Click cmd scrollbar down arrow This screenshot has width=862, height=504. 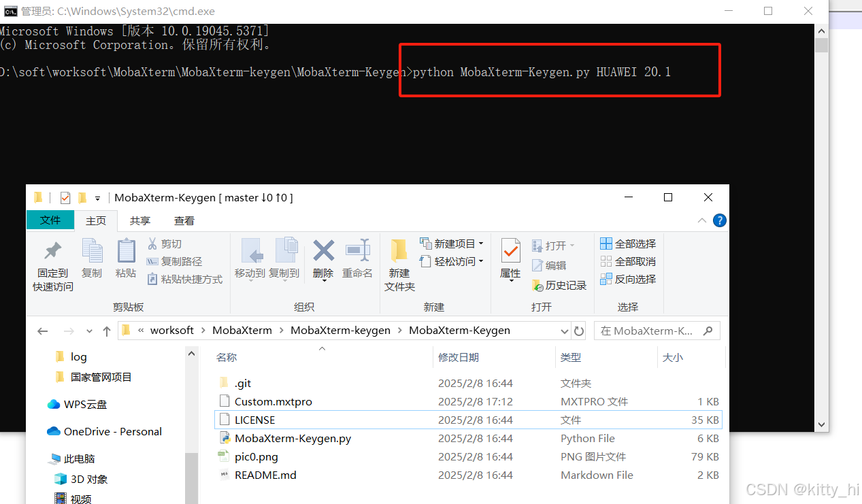point(821,425)
